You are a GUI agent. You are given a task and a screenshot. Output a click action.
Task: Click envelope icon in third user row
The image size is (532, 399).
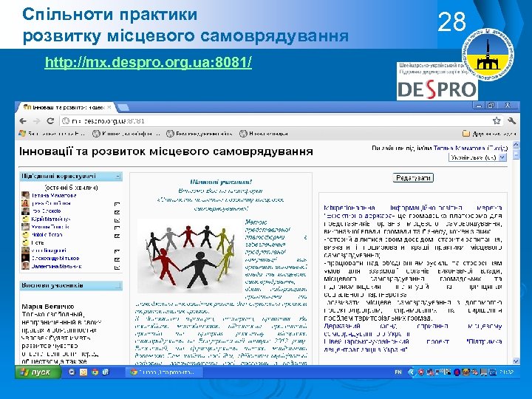coord(117,212)
